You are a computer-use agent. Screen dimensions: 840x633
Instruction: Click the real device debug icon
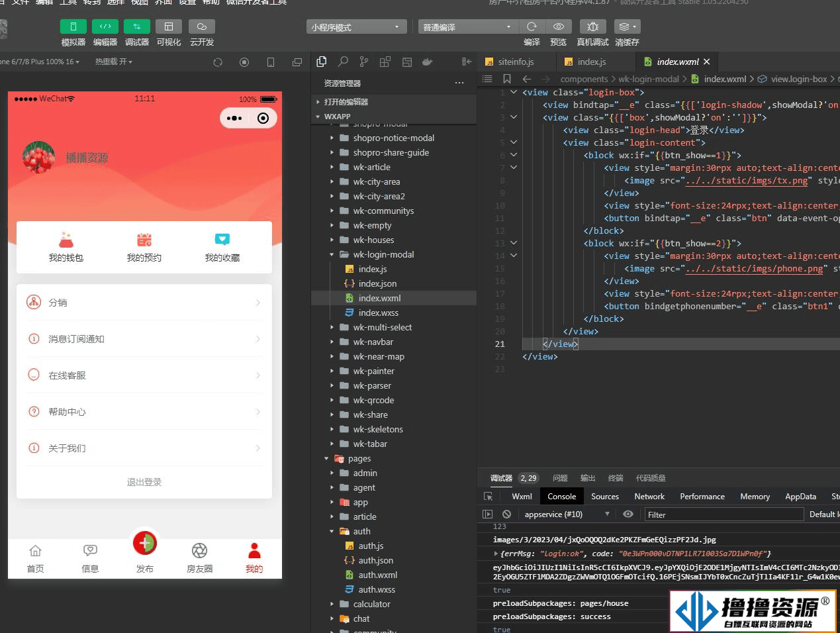pyautogui.click(x=592, y=26)
